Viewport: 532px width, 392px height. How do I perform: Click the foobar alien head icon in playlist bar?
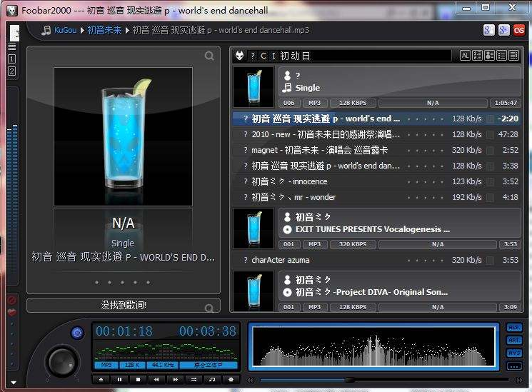click(239, 56)
